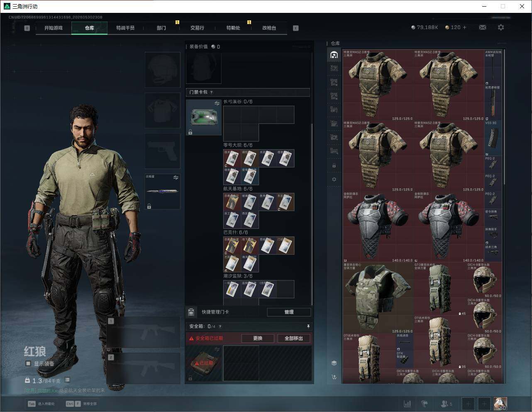Pin the safe box panel
This screenshot has height=412, width=532.
(x=308, y=326)
